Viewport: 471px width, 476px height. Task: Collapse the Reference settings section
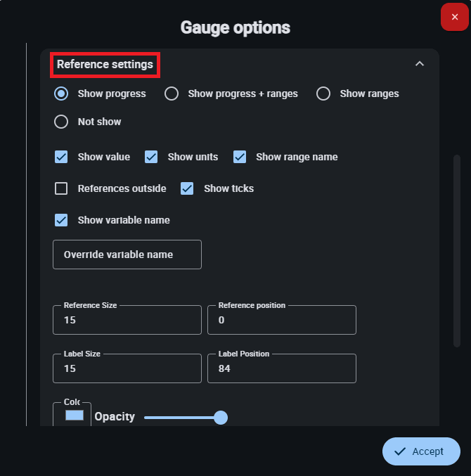point(420,64)
